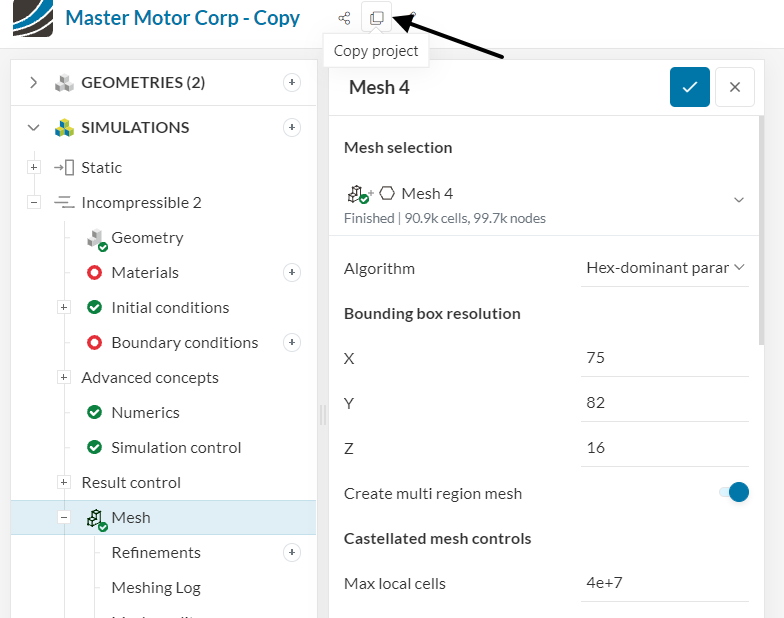Confirm Mesh 4 settings with checkmark

click(690, 87)
